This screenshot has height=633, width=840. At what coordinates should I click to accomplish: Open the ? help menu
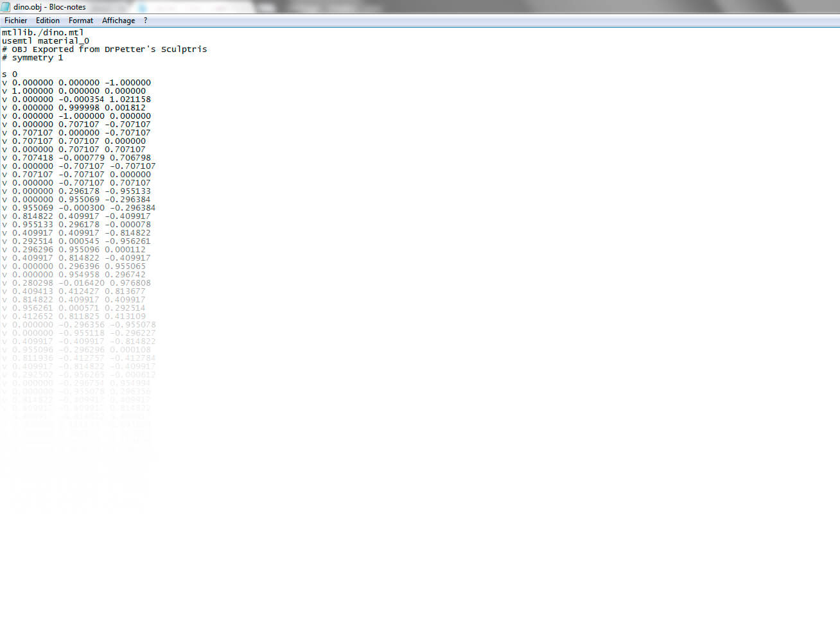point(145,21)
